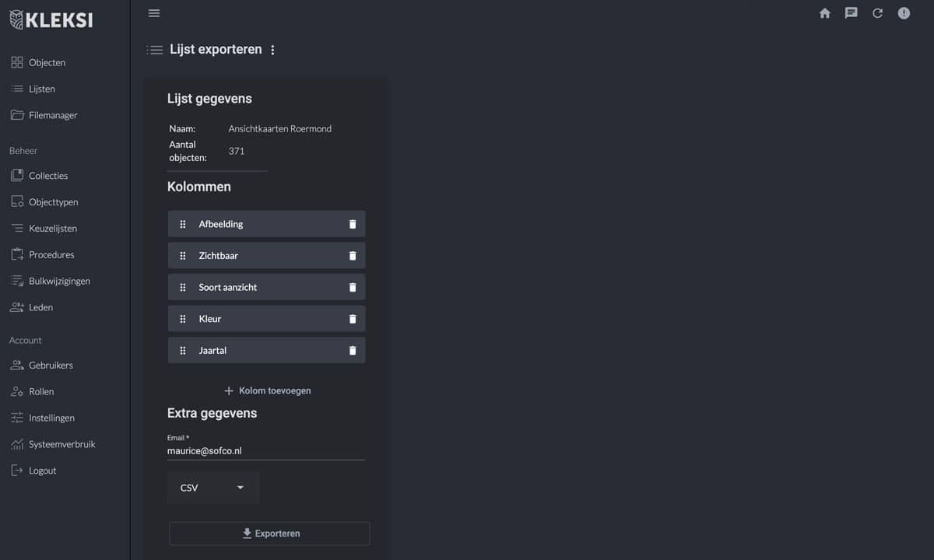
Task: Click Logout in the sidebar
Action: (42, 471)
